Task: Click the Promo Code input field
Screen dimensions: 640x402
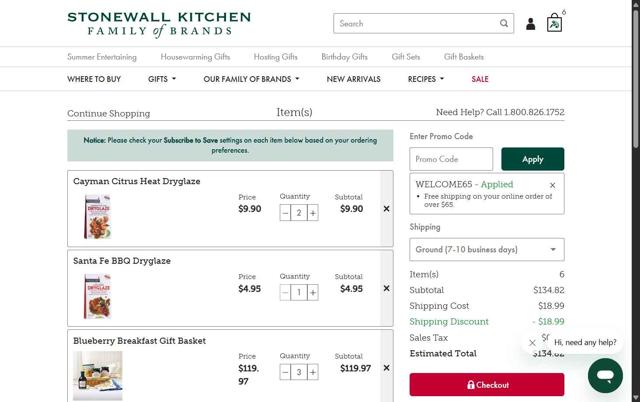Action: (x=451, y=159)
